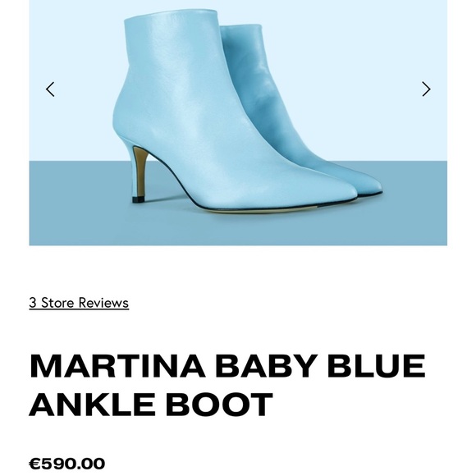The image size is (476, 476).
Task: Click the words BABY BLUE in the title
Action: [320, 366]
